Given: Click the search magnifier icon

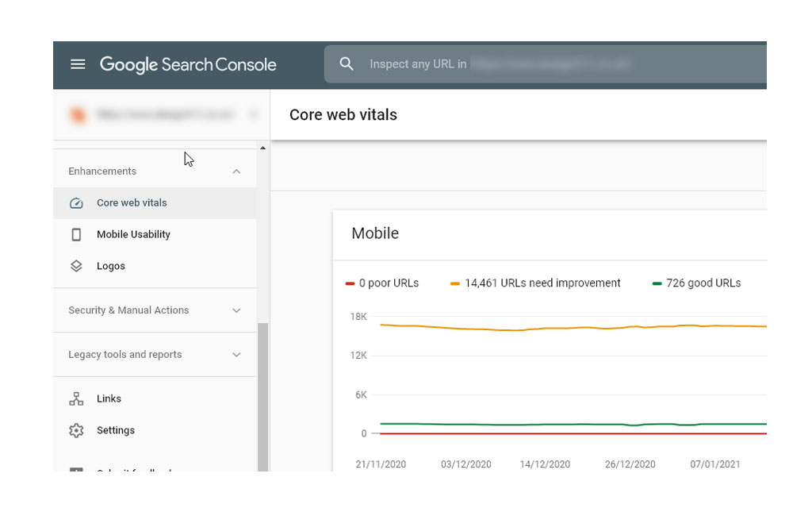Looking at the screenshot, I should click(347, 64).
